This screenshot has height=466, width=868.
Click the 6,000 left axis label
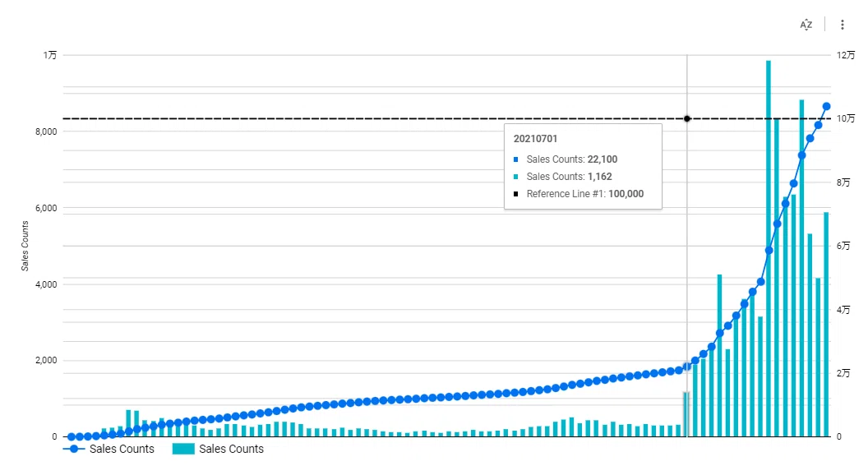[46, 208]
